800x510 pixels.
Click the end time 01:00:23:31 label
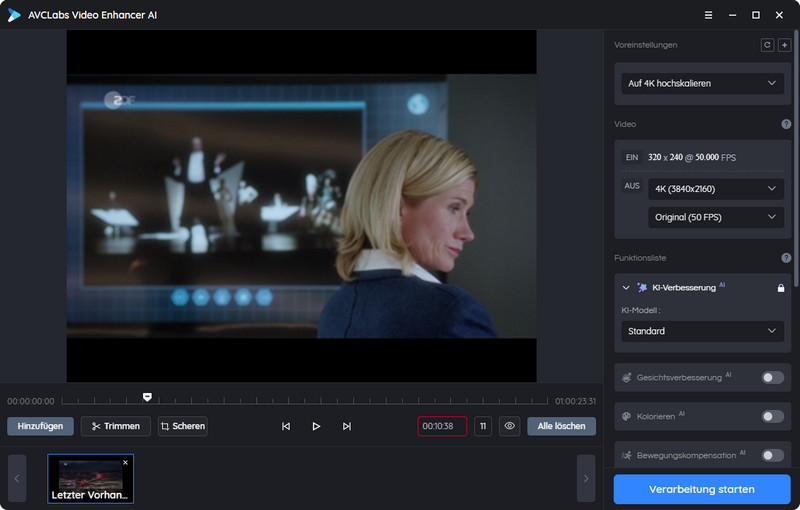point(575,401)
